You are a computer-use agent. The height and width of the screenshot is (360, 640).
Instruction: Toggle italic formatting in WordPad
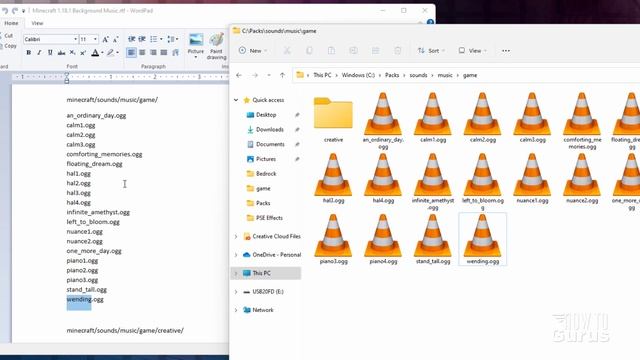point(39,53)
